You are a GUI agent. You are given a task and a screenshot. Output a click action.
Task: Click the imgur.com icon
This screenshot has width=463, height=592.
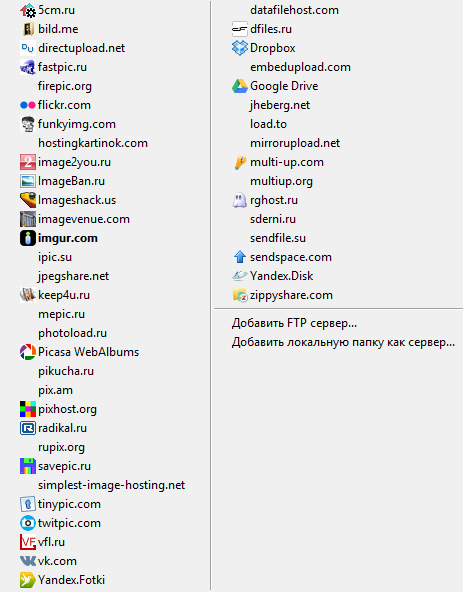[28, 238]
